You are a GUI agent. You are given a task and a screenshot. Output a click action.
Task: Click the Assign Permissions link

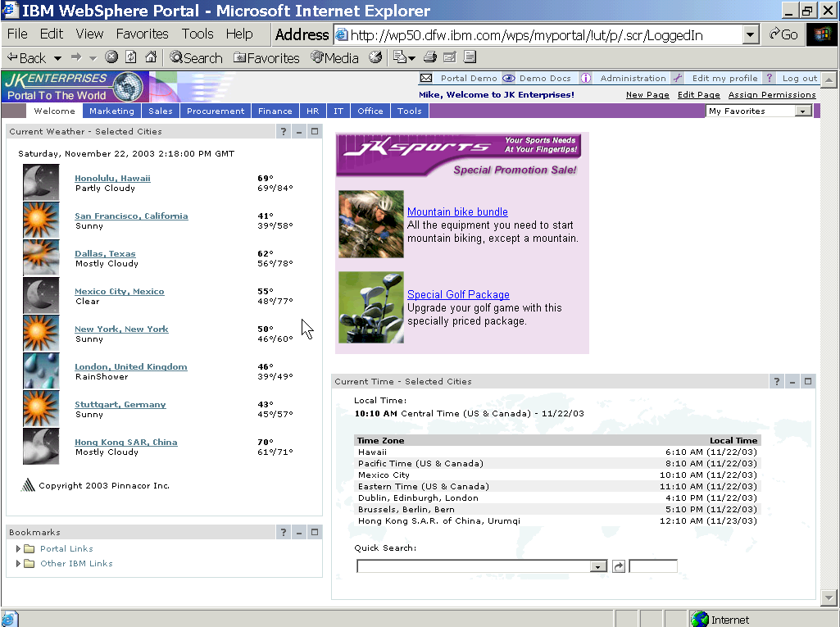click(x=772, y=95)
